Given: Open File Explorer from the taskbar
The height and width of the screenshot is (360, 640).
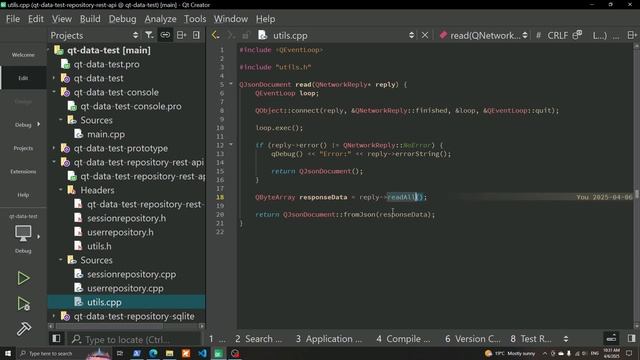Looking at the screenshot, I should (x=169, y=353).
